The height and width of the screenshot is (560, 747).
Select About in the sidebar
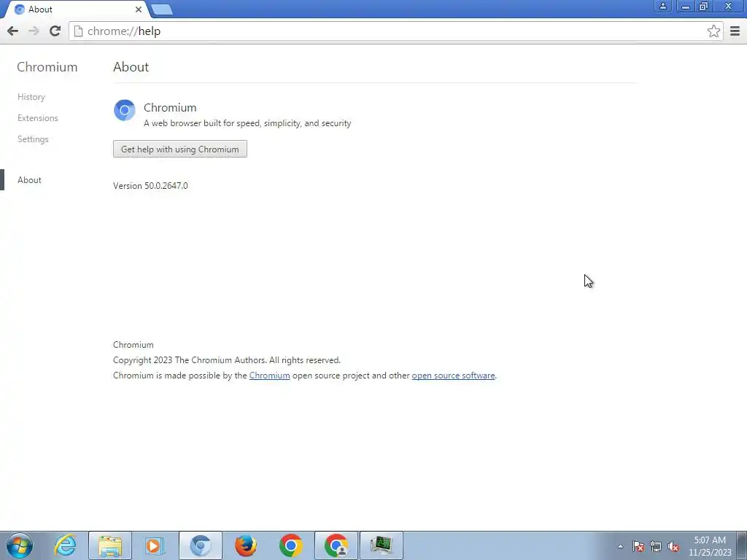[29, 180]
